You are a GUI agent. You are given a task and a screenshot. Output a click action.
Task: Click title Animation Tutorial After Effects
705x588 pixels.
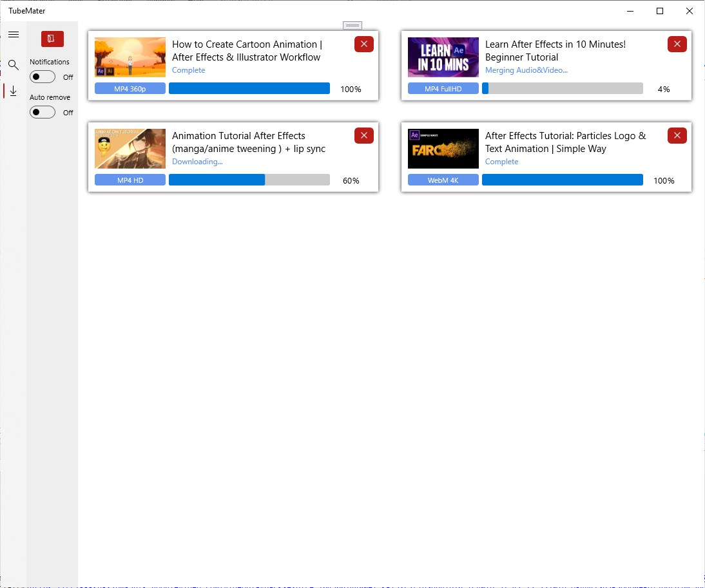pyautogui.click(x=249, y=142)
